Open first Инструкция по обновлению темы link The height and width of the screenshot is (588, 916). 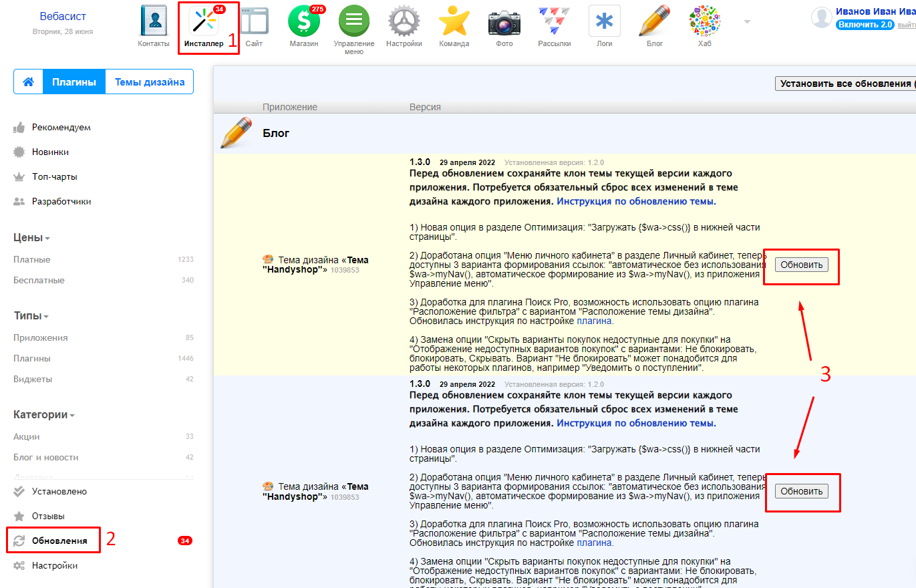(x=636, y=201)
